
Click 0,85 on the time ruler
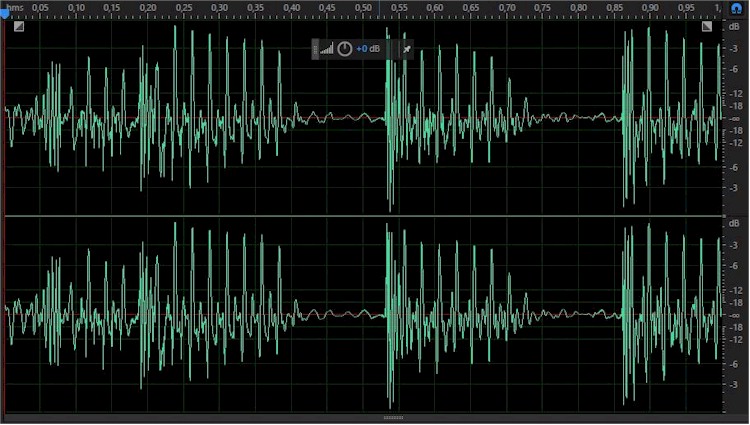(x=615, y=8)
